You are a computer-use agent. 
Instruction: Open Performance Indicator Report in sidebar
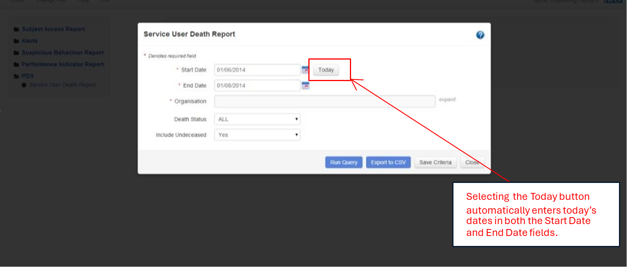[63, 64]
